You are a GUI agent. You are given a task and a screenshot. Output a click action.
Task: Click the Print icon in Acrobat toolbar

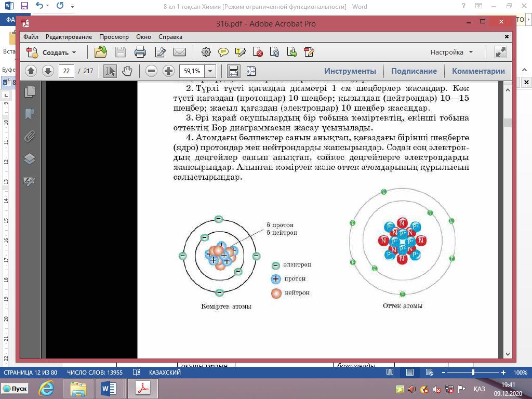click(140, 52)
